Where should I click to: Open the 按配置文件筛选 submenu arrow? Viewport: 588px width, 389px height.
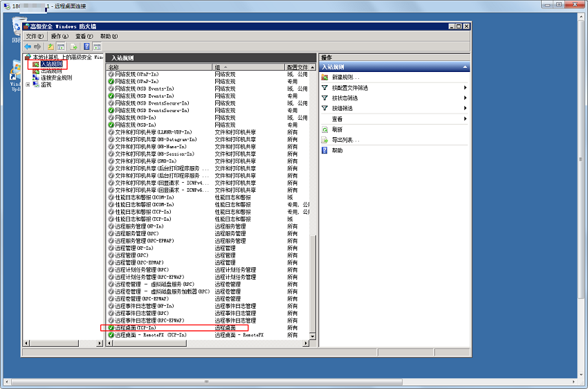pos(465,88)
